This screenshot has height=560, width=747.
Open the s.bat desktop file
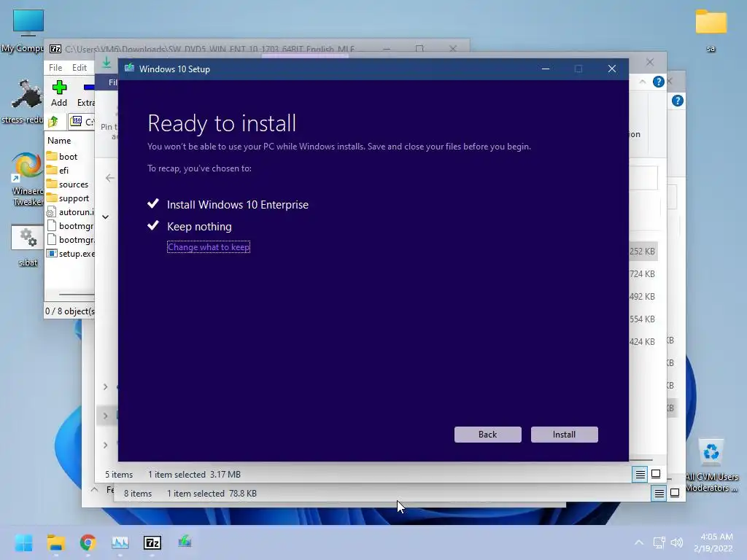28,246
